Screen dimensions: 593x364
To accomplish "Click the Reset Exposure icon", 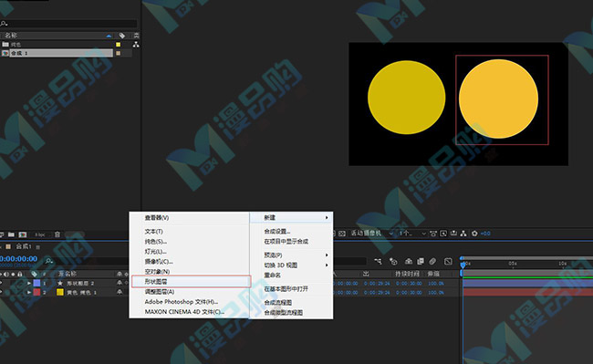I will [474, 234].
